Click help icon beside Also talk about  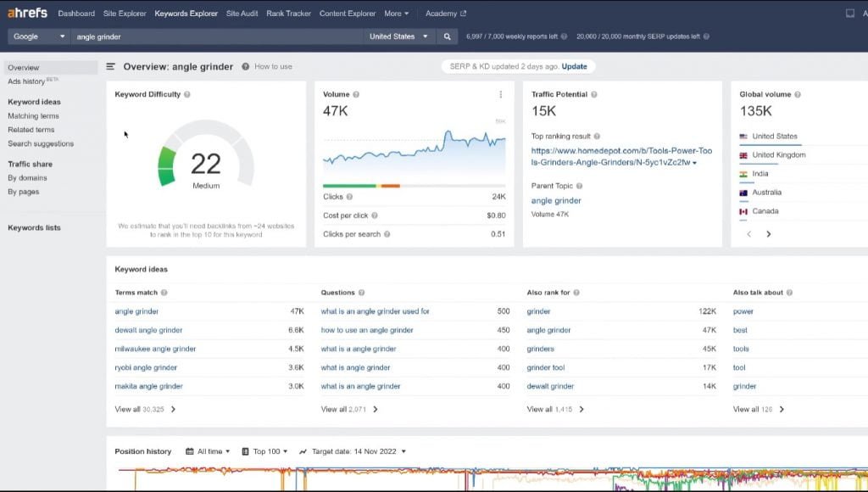789,293
